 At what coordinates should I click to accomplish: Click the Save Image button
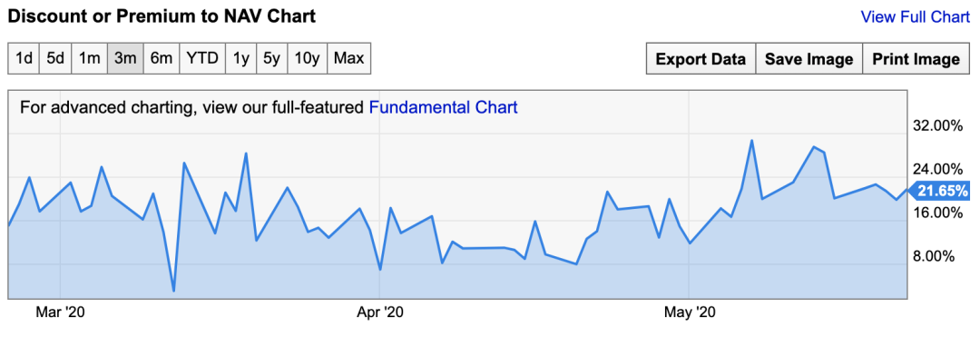[808, 59]
